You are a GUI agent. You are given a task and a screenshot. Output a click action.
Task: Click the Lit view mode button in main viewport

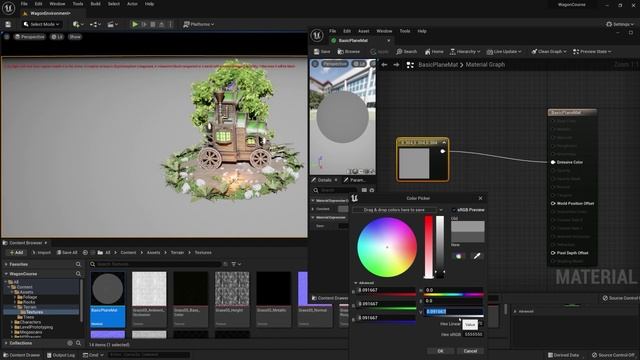tap(57, 37)
